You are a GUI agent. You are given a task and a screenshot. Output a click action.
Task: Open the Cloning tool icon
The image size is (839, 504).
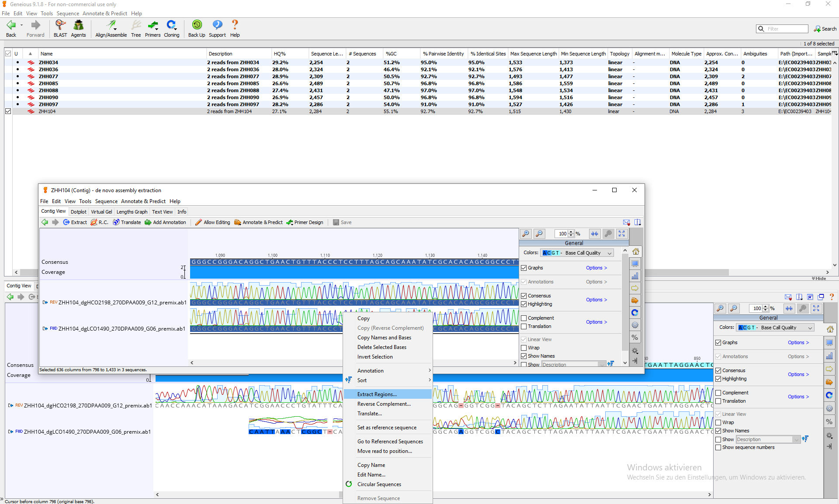[x=171, y=29]
